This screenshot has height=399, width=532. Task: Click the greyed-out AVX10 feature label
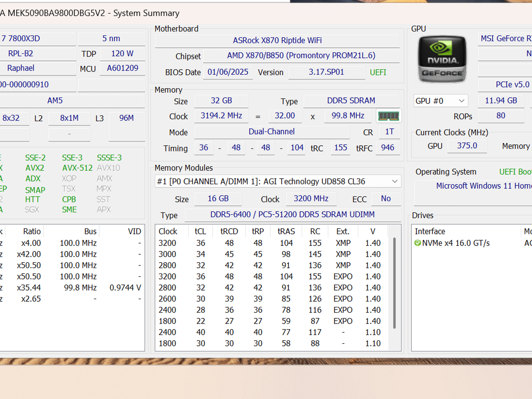[x=109, y=168]
